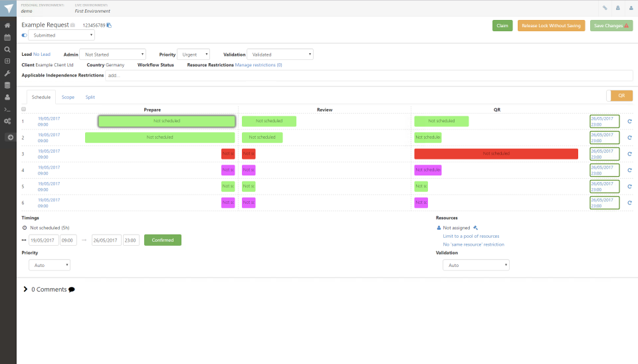Viewport: 638px width, 364px height.
Task: Open the calendar from the sidebar
Action: pyautogui.click(x=7, y=37)
